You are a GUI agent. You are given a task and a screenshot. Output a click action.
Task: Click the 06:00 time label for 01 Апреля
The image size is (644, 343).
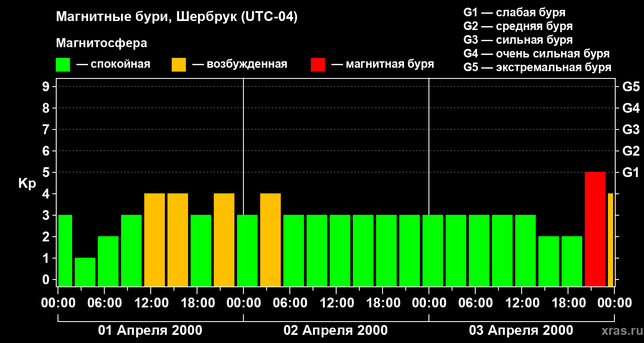point(104,303)
